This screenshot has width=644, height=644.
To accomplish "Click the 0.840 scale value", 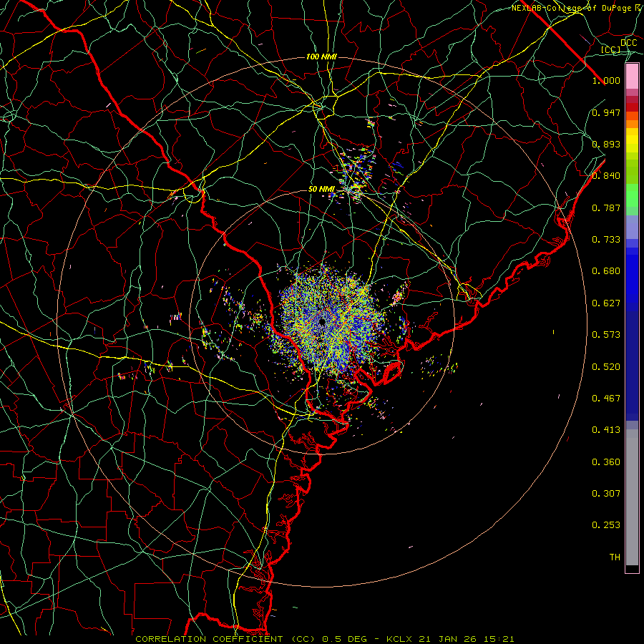I will [606, 176].
